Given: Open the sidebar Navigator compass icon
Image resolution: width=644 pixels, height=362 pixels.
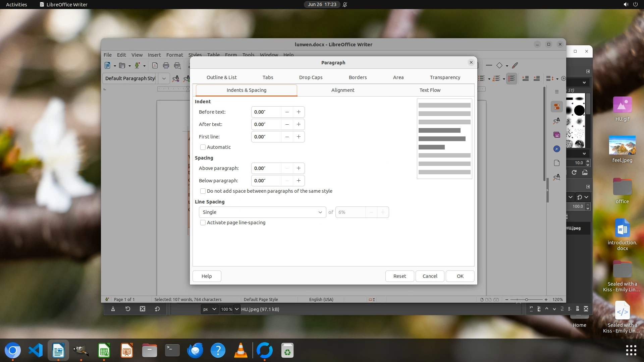Looking at the screenshot, I should [557, 149].
